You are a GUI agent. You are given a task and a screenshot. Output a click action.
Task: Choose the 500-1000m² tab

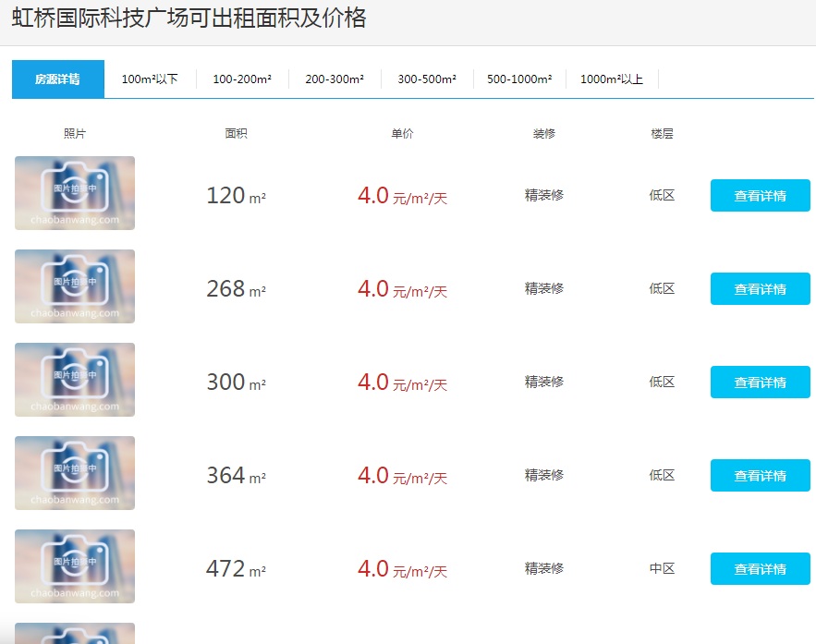point(519,79)
